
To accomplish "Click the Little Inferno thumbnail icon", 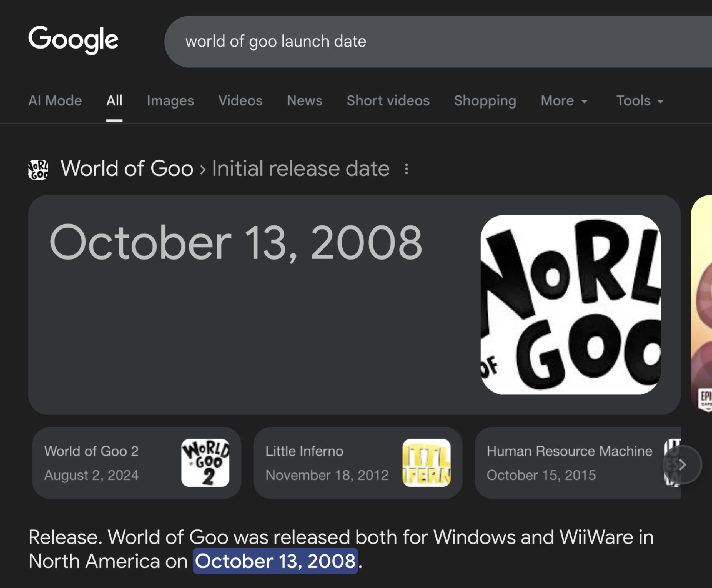I will pos(426,462).
